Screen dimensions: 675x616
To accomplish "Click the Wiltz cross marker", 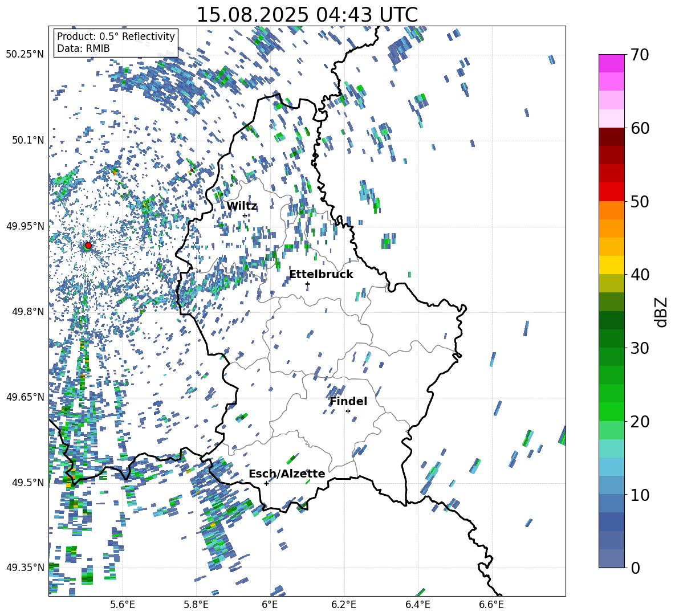I will pyautogui.click(x=245, y=215).
